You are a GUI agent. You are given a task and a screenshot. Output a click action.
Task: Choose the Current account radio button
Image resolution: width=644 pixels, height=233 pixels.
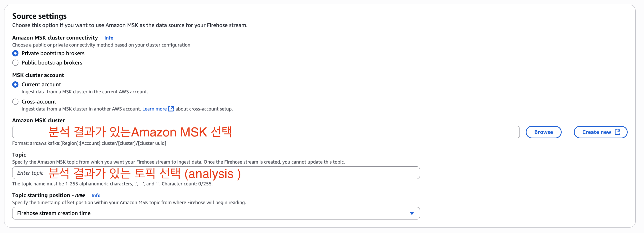15,85
